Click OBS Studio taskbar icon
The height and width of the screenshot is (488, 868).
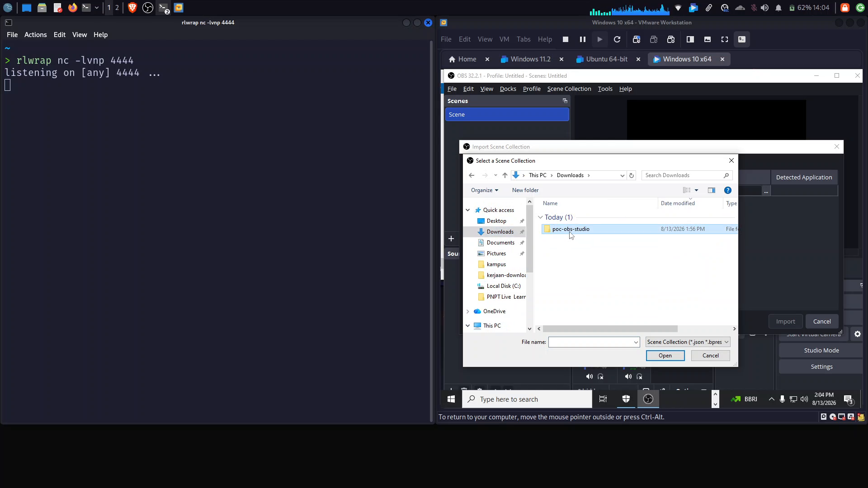(x=648, y=399)
